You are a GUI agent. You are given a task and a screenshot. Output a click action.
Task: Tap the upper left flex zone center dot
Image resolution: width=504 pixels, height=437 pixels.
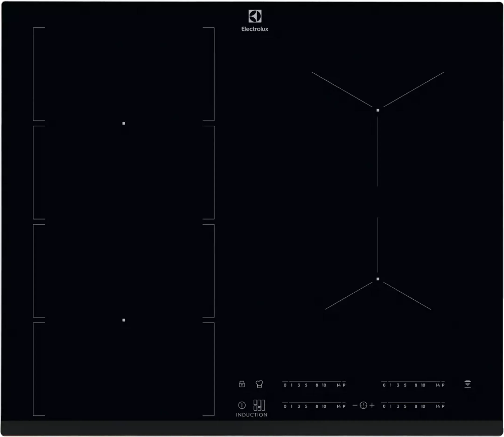click(124, 123)
